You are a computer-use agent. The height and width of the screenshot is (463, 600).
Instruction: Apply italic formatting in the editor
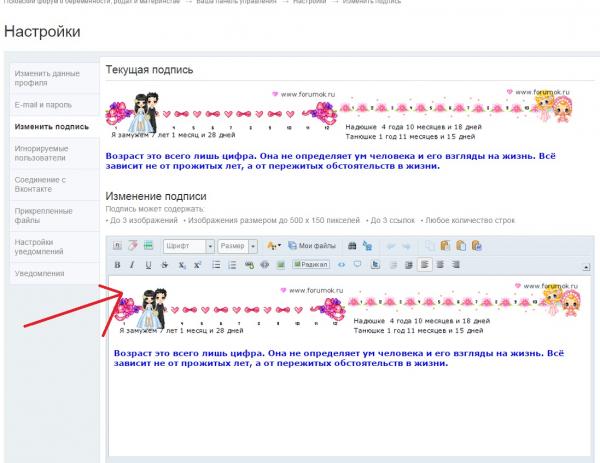pos(132,265)
